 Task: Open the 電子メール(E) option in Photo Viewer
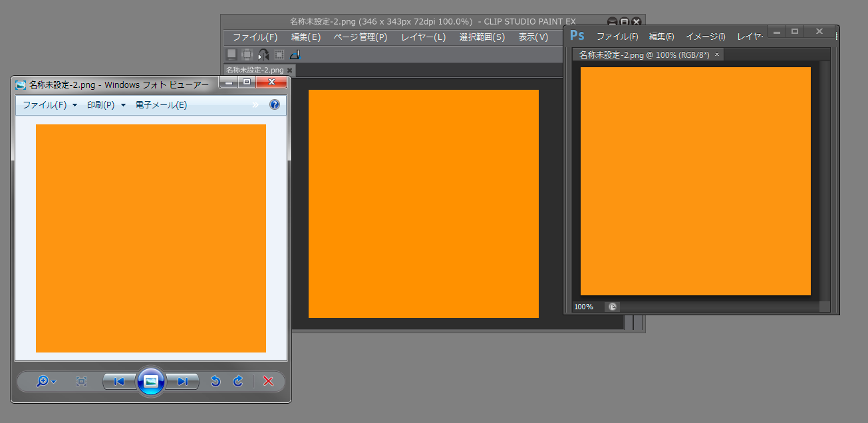coord(161,105)
